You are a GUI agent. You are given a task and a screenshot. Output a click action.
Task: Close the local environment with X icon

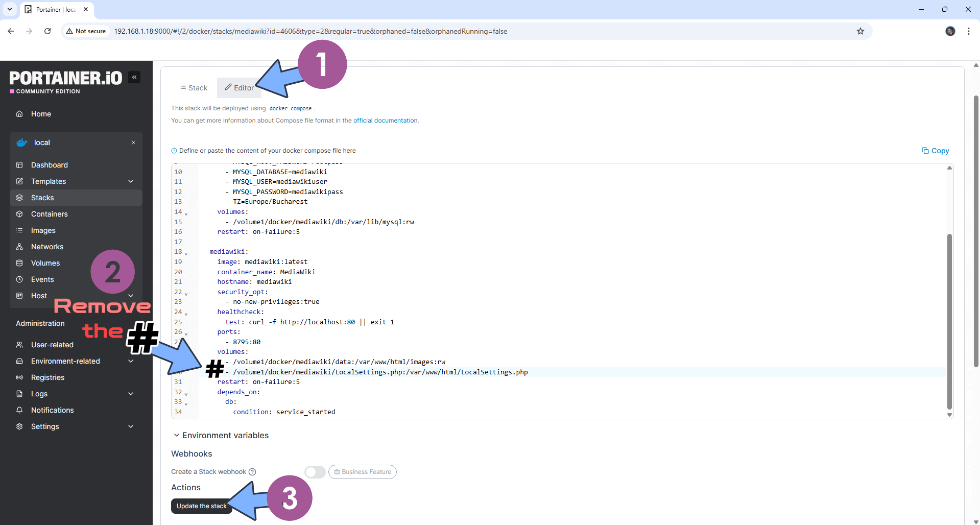pyautogui.click(x=133, y=142)
